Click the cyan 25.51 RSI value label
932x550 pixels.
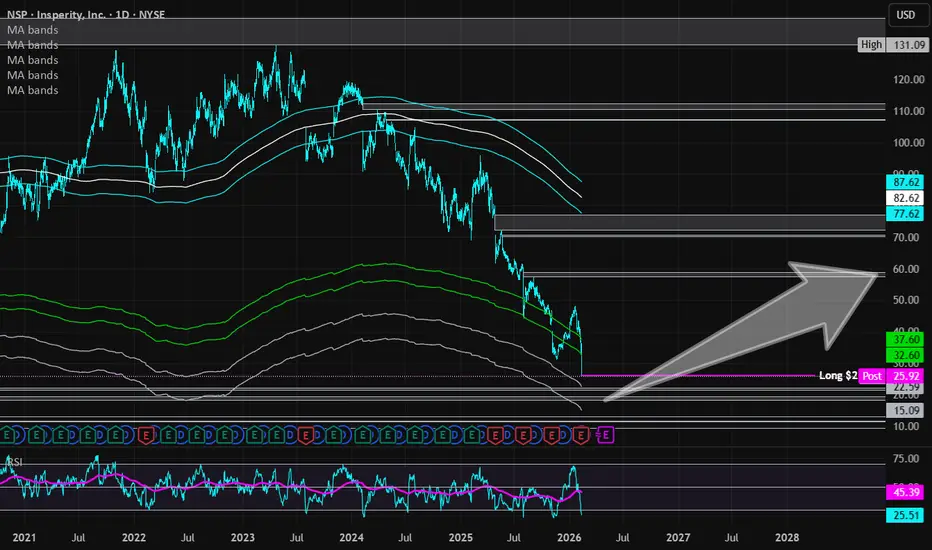(x=905, y=515)
